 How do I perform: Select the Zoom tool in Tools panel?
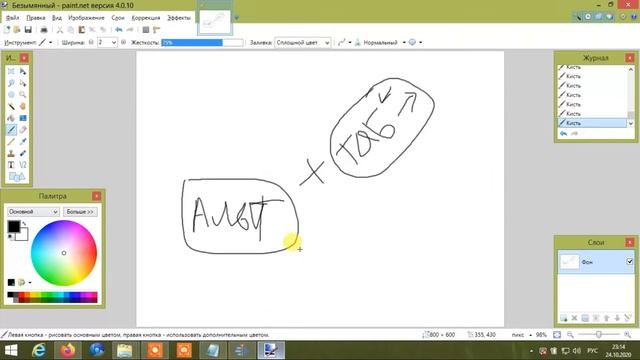coord(23,95)
